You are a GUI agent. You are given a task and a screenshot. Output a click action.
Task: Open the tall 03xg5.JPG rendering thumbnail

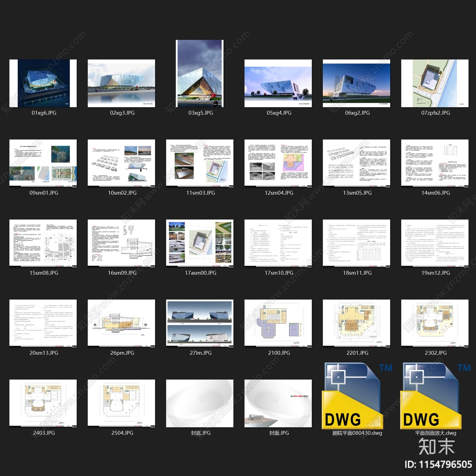tap(200, 73)
